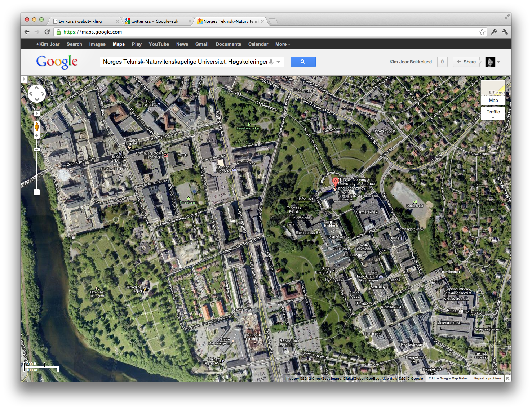Click the Finalebanen place icon

(x=188, y=199)
